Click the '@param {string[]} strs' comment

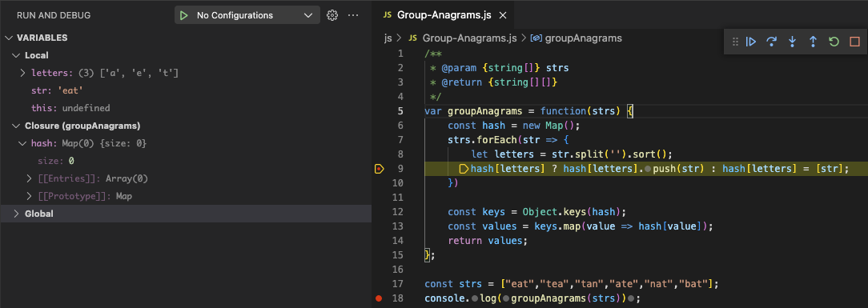click(500, 68)
